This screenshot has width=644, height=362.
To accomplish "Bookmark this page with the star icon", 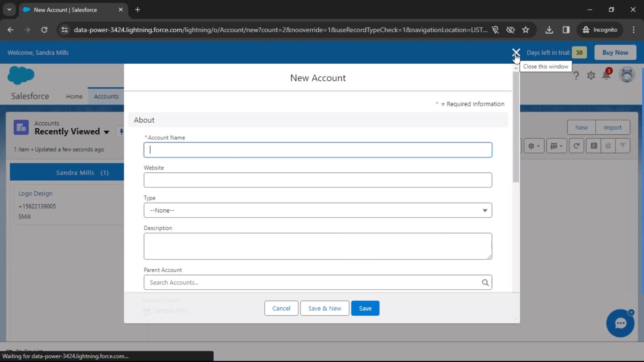I will click(526, 30).
